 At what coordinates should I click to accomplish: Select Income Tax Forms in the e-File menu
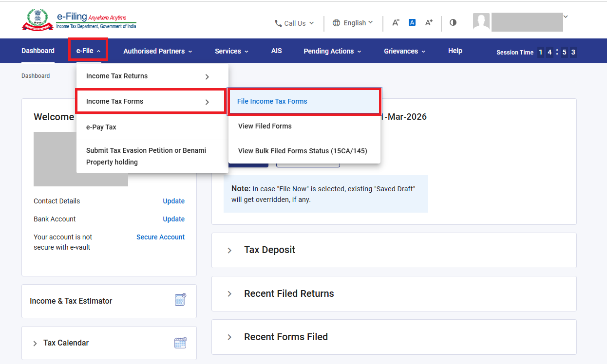click(x=151, y=101)
